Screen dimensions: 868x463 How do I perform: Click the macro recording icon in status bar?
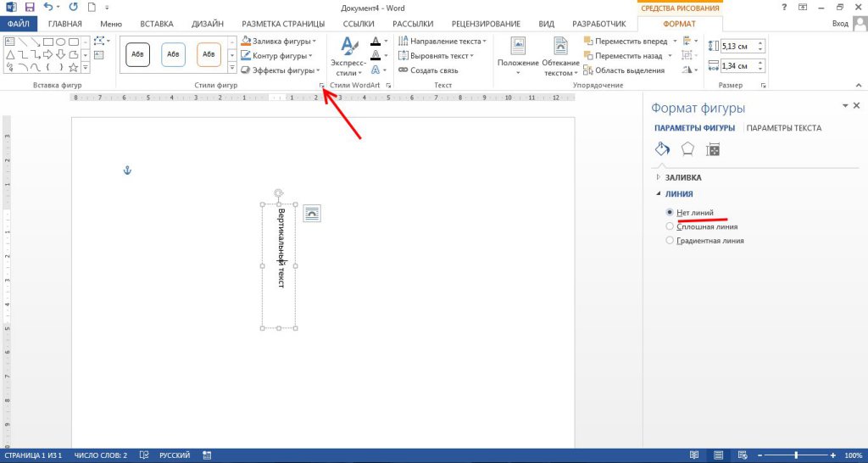point(207,455)
